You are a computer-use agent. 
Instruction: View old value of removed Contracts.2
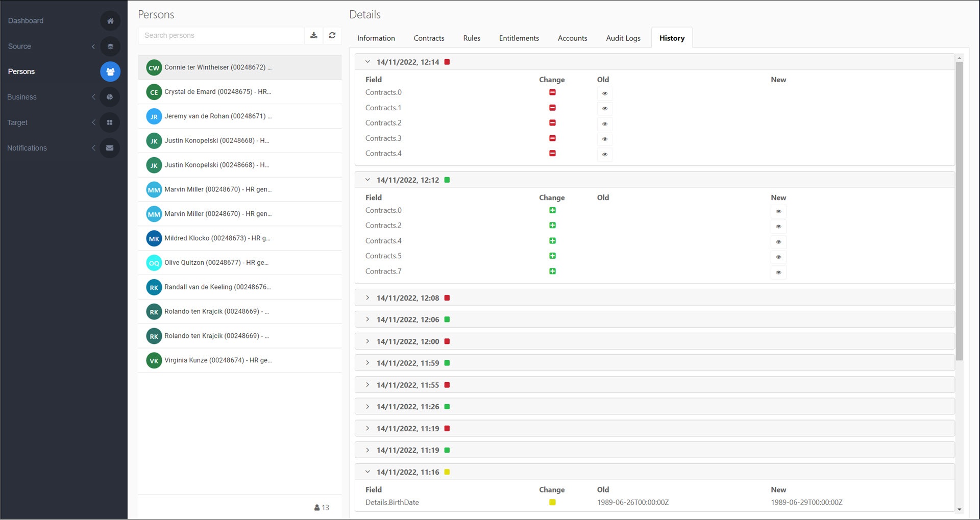605,124
